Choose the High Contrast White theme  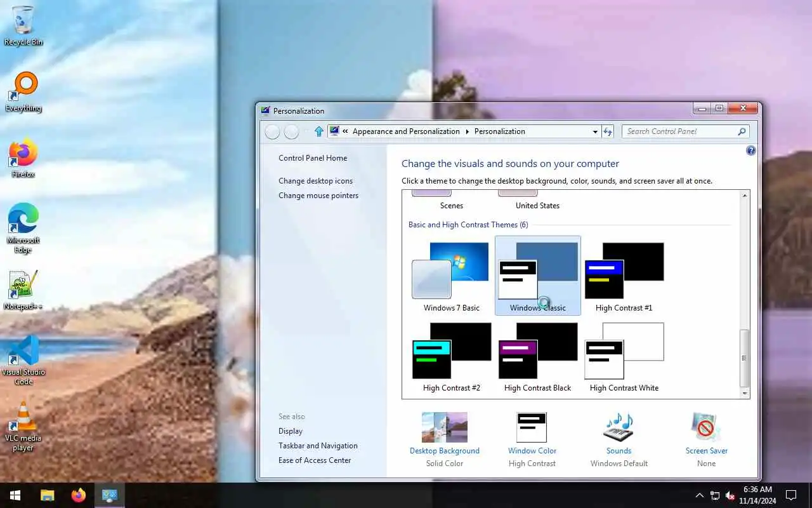coord(624,356)
